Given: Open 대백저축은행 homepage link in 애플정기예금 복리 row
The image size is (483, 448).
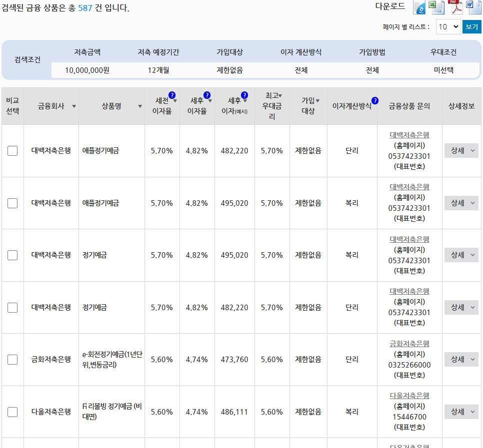Looking at the screenshot, I should click(x=409, y=187).
